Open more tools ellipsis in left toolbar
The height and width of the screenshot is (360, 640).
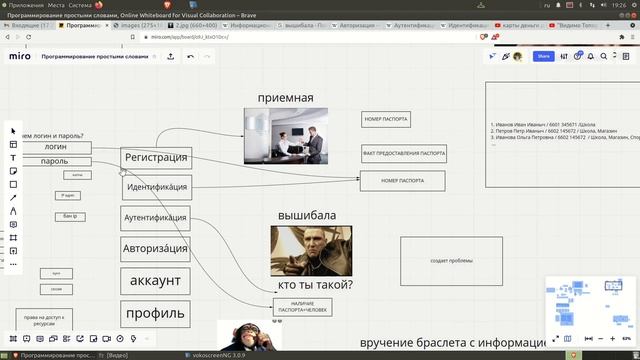pyautogui.click(x=13, y=264)
